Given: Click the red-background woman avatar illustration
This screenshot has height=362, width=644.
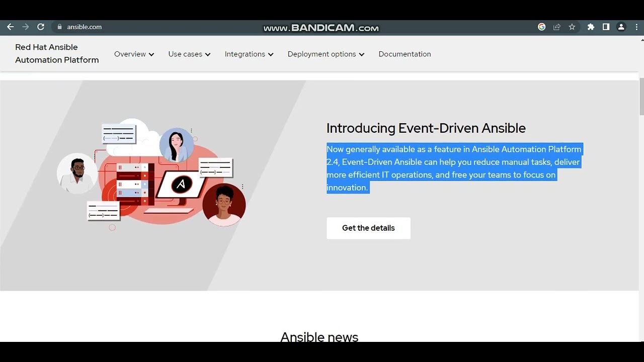Looking at the screenshot, I should 224,205.
